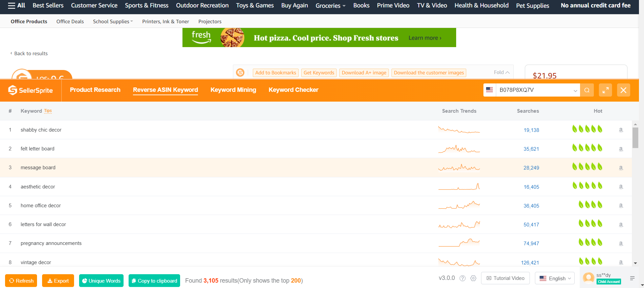This screenshot has width=644, height=288.
Task: Switch to Product Research tab
Action: tap(95, 90)
